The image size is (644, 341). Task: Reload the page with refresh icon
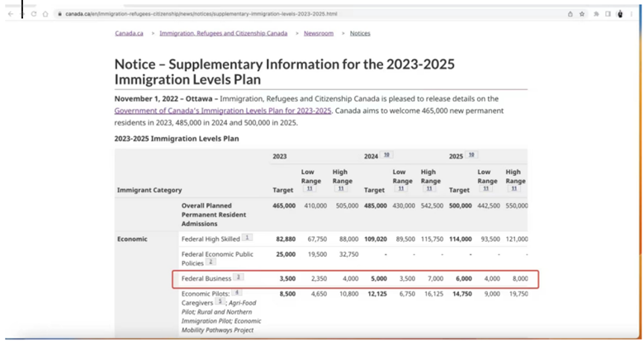[x=34, y=14]
